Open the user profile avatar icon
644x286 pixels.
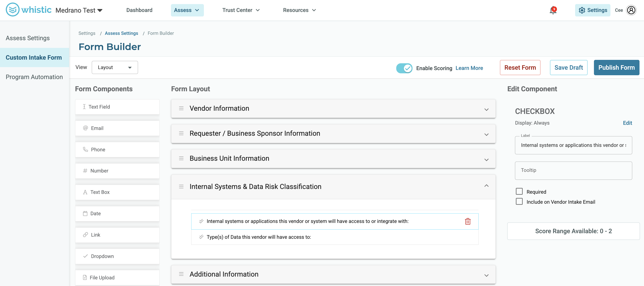click(631, 10)
